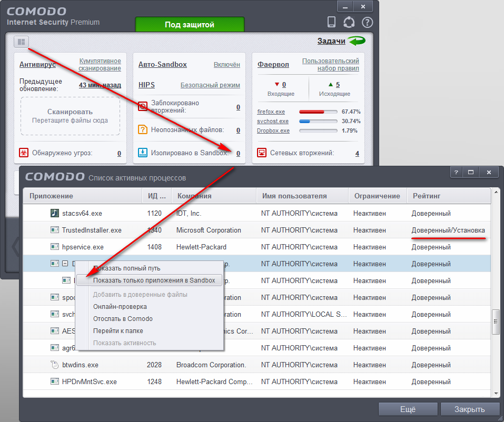Select the Broadcom Corporation. company cell
This screenshot has height=422, width=504.
coord(211,365)
